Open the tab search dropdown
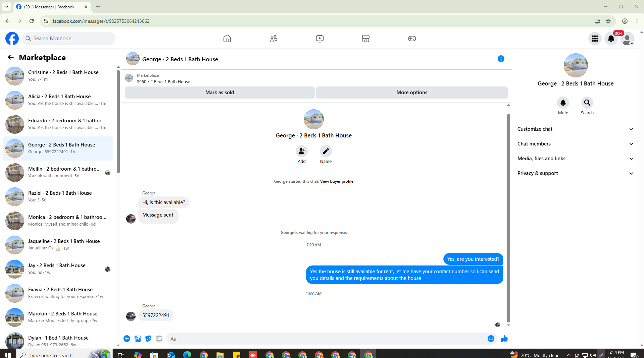The width and height of the screenshot is (644, 358). (x=6, y=7)
